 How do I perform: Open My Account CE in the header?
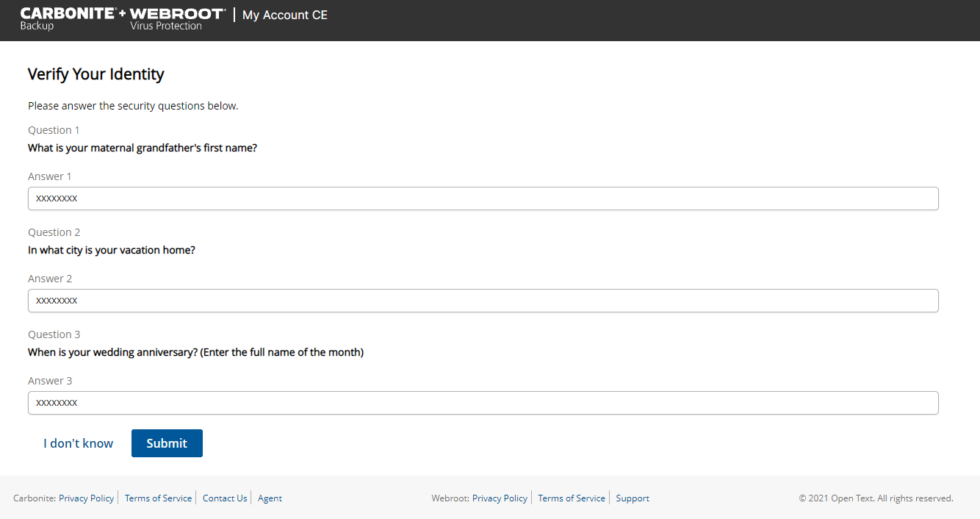[x=284, y=15]
